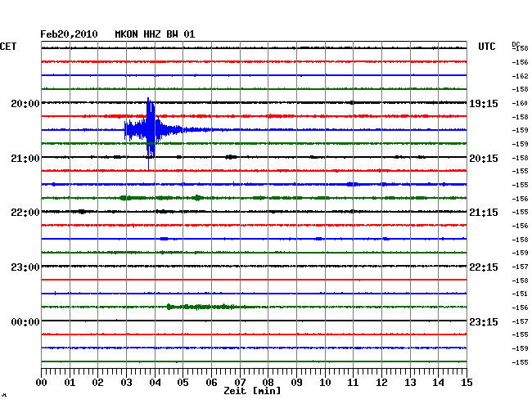Click minute mark 12 on the time axis
This screenshot has height=404, width=532.
pos(381,382)
